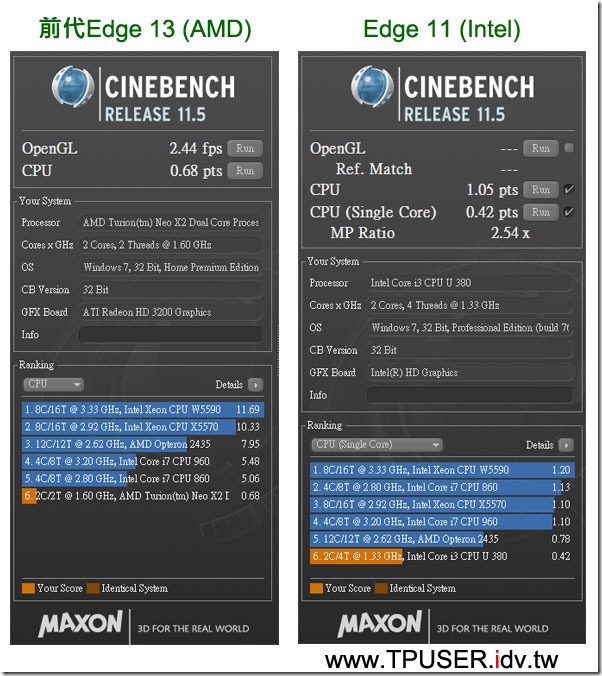Uncheck the CPU test checkbox
Image resolution: width=602 pixels, height=676 pixels.
[569, 190]
